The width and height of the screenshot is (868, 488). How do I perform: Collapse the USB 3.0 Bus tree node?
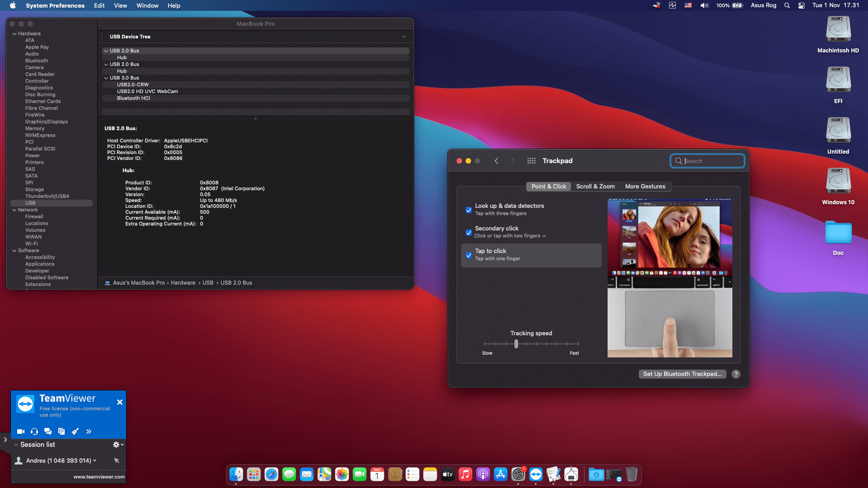pos(106,78)
